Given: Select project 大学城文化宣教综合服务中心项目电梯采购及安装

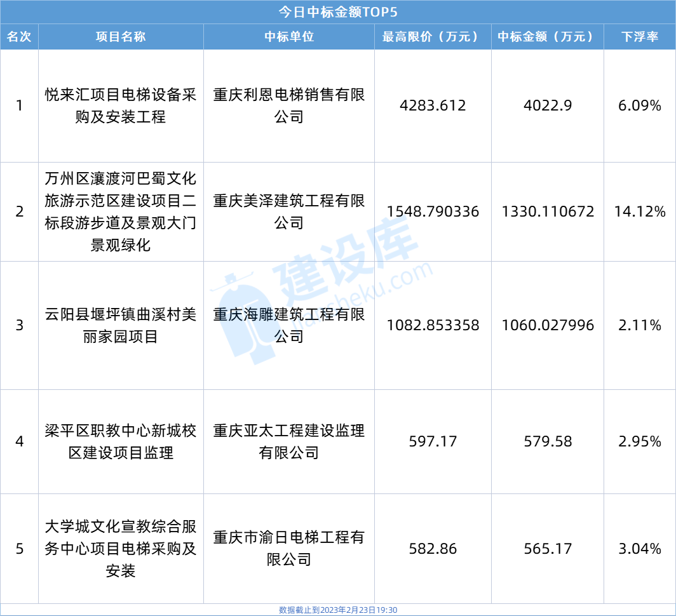Looking at the screenshot, I should 121,549.
